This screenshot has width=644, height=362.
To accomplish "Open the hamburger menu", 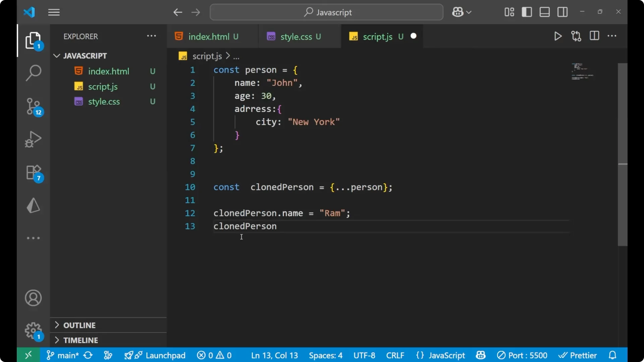I will click(54, 12).
